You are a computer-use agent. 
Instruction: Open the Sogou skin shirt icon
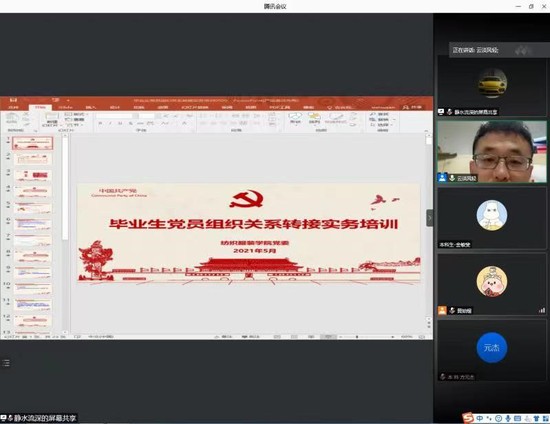[536, 418]
